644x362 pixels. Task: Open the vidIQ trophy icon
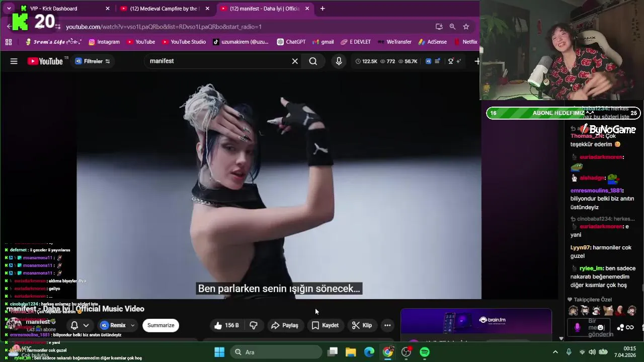pos(451,61)
